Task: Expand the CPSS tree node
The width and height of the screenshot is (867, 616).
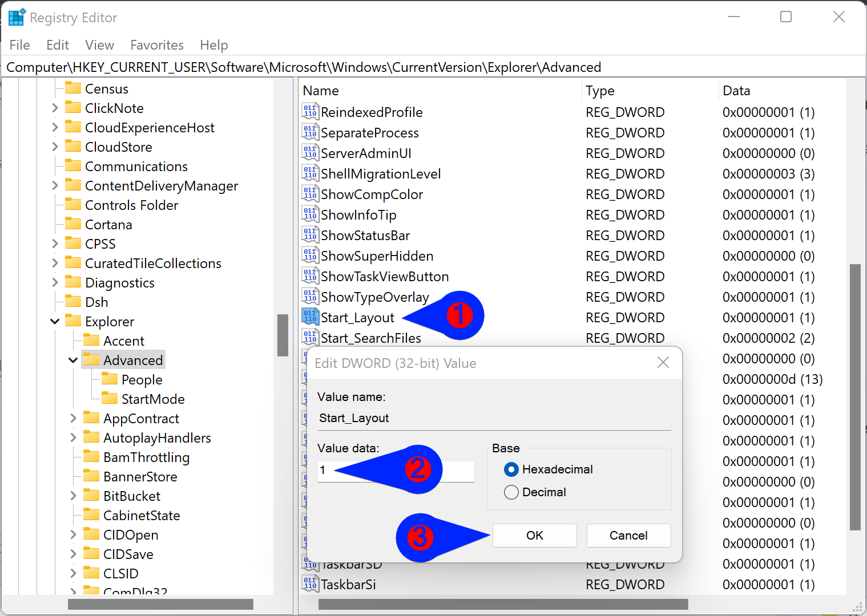Action: coord(55,244)
